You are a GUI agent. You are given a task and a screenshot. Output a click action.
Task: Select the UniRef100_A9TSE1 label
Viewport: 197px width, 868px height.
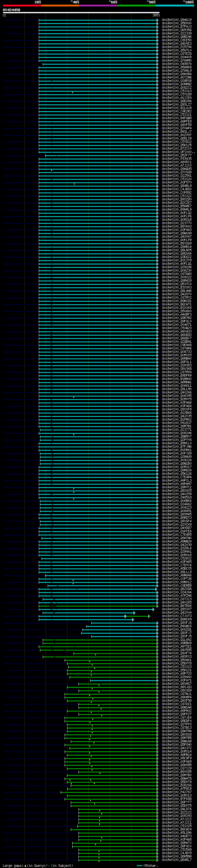point(176,646)
